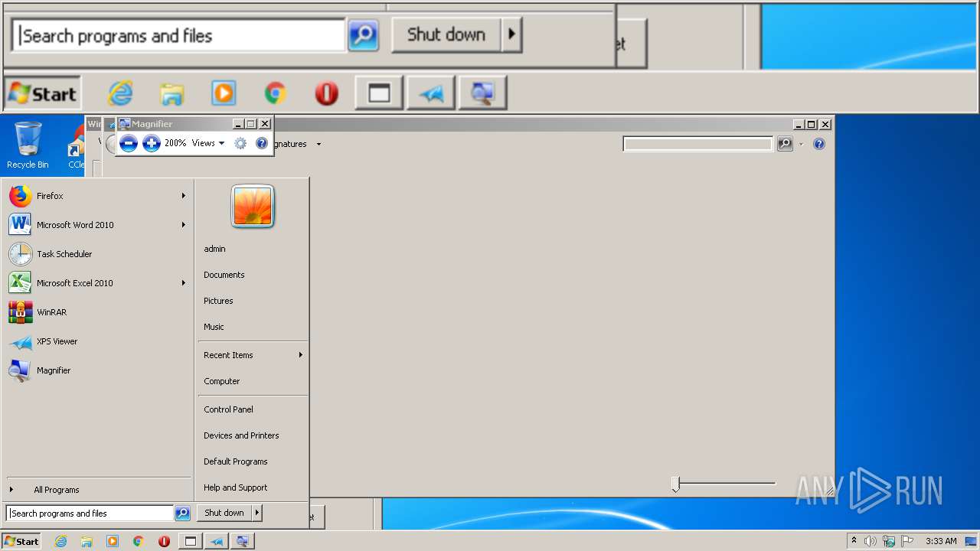980x551 pixels.
Task: Open Internet Explorer from the taskbar
Action: click(x=60, y=541)
